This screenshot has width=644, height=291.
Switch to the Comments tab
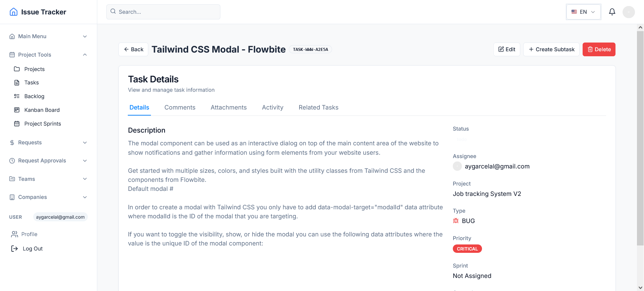(180, 107)
